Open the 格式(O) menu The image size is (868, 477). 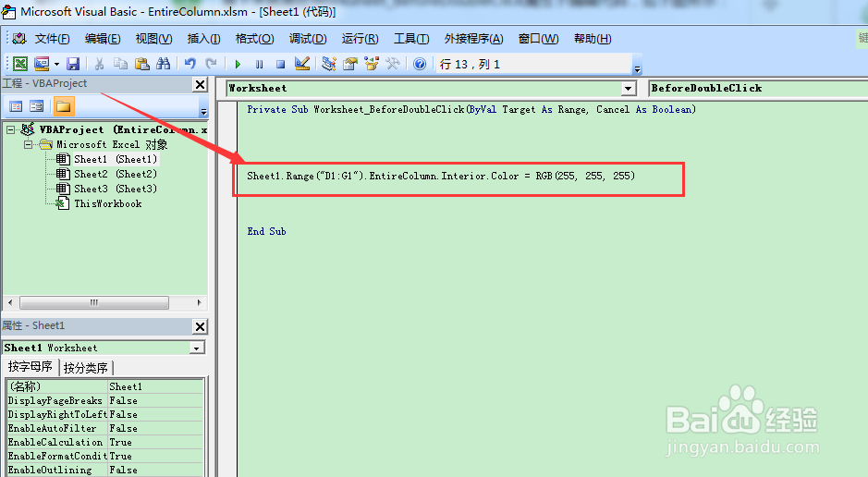[254, 39]
